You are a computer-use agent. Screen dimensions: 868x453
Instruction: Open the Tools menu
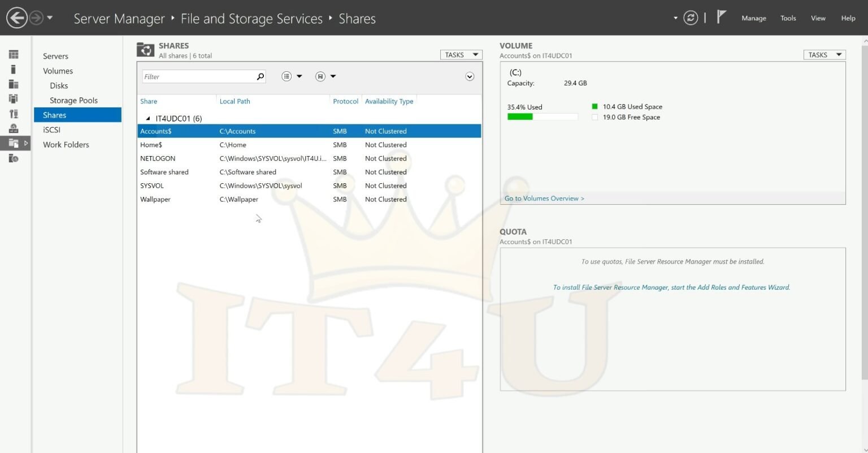tap(788, 18)
